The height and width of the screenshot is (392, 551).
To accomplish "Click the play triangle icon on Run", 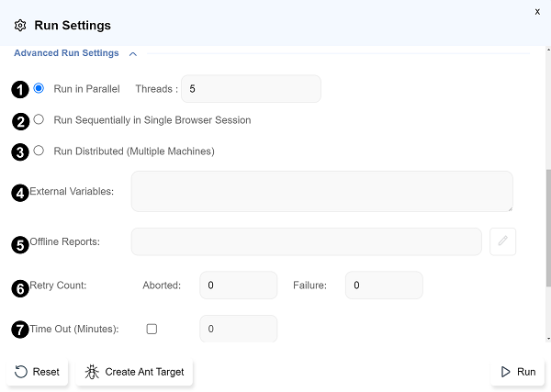I will point(505,372).
